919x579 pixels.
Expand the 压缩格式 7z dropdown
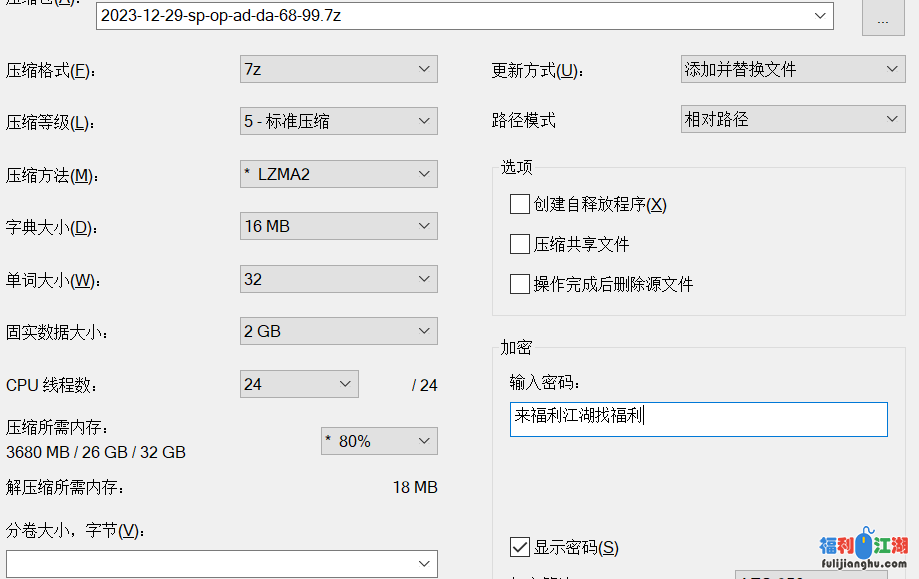click(338, 69)
